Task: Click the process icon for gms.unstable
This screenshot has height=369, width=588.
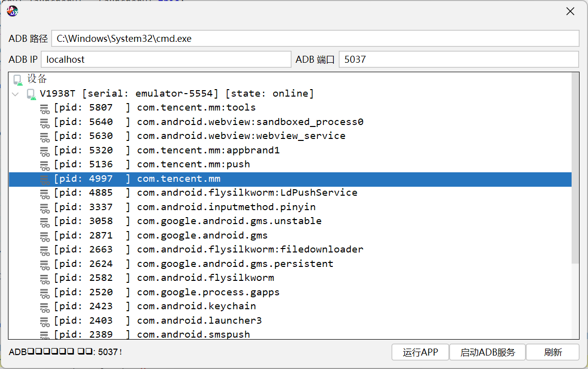Action: (x=45, y=222)
